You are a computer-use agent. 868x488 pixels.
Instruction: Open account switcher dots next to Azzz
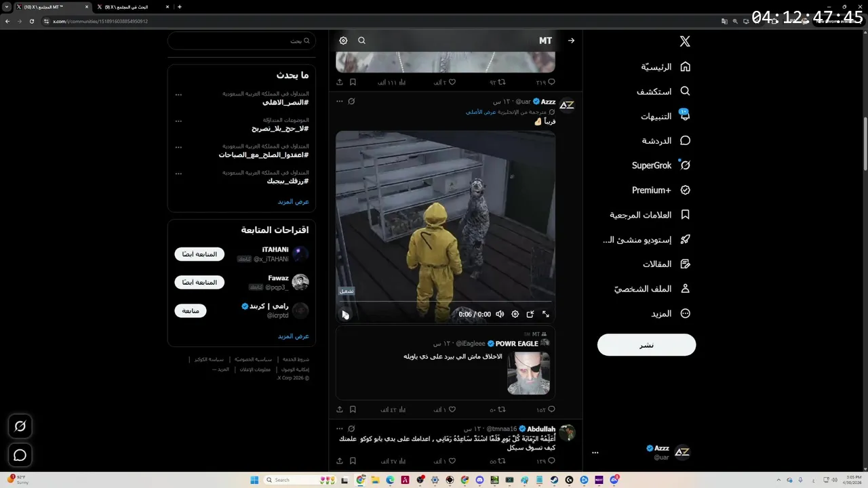595,453
